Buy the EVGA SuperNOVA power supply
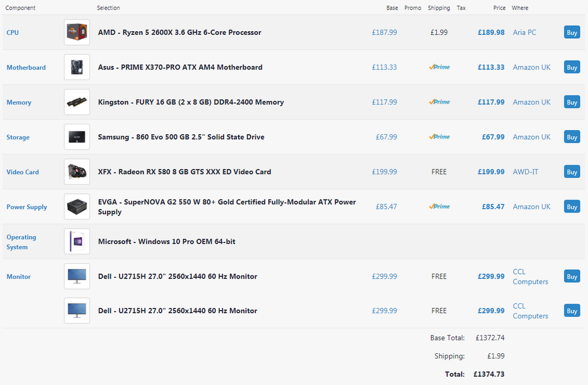588x385 pixels. pos(572,207)
